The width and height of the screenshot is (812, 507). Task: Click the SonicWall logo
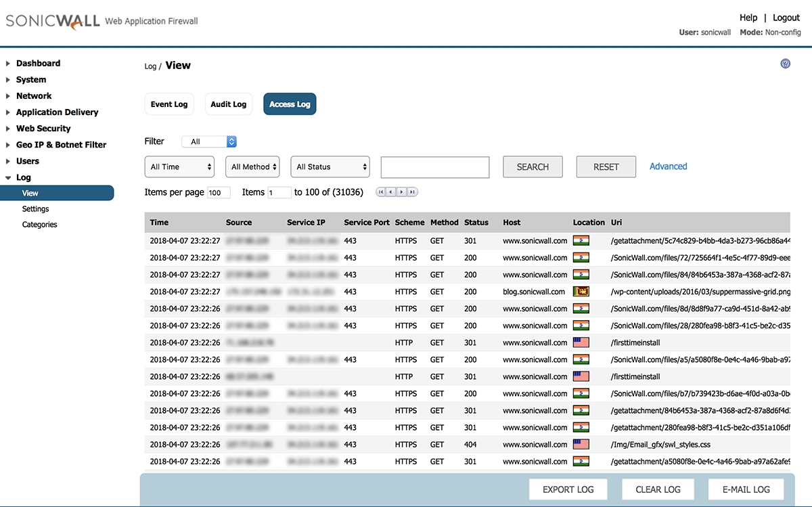point(53,22)
